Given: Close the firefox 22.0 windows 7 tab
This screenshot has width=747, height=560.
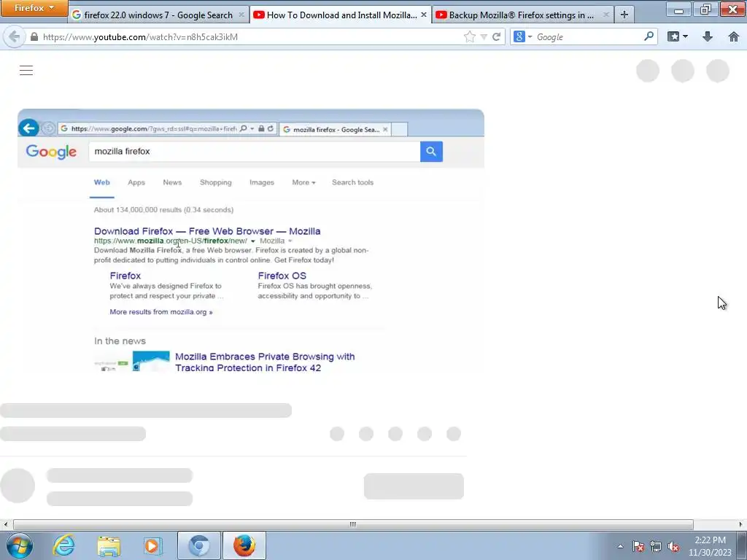Looking at the screenshot, I should (241, 15).
